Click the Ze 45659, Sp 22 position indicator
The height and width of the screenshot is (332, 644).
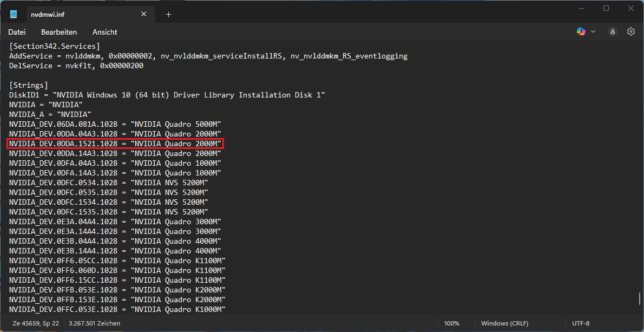35,323
